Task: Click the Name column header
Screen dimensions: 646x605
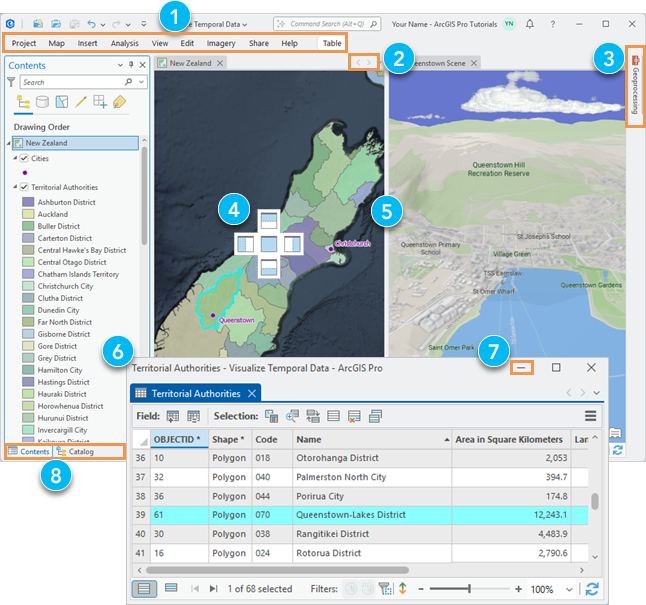Action: [372, 439]
